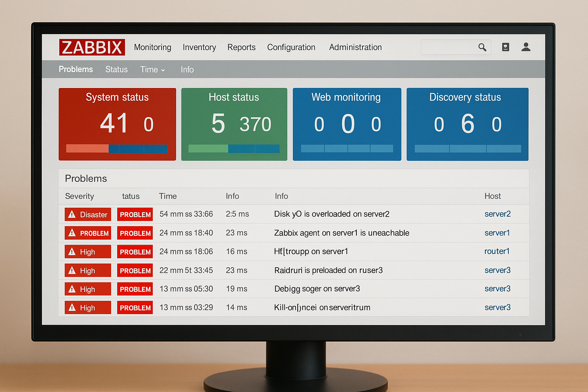
Task: Click the support icon beside the search bar
Action: pyautogui.click(x=505, y=47)
